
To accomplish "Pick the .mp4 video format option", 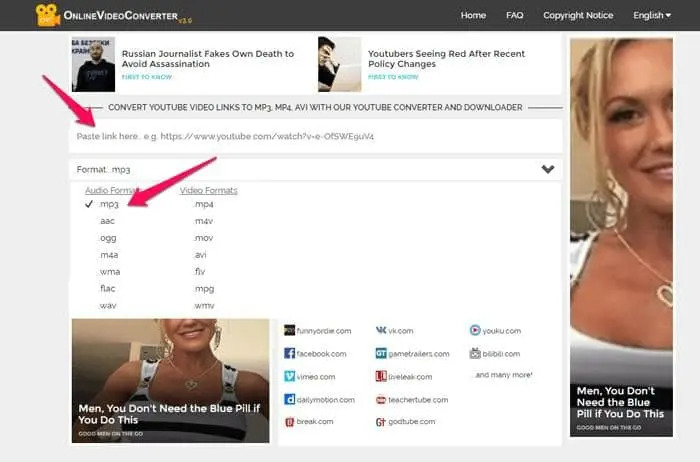I will pyautogui.click(x=204, y=204).
